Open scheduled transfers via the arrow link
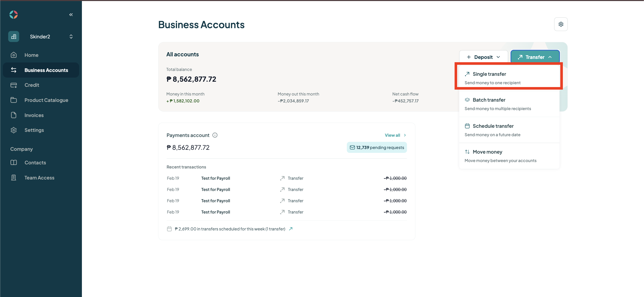 (x=291, y=229)
